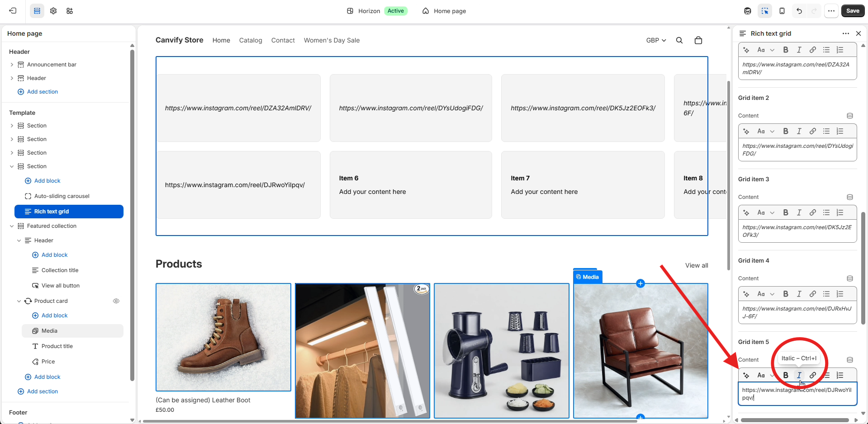868x424 pixels.
Task: Open theme settings gear icon
Action: 53,11
